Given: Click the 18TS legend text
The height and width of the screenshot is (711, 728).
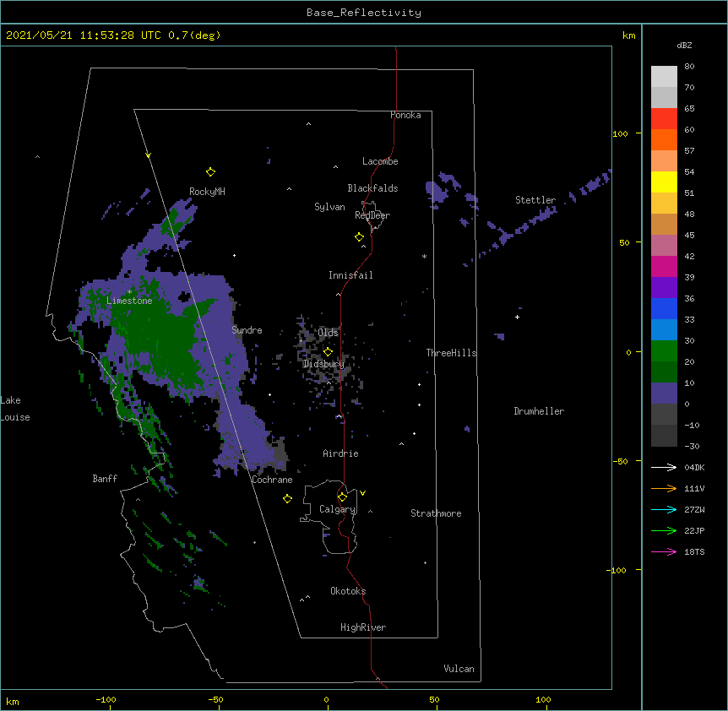Looking at the screenshot, I should (694, 551).
